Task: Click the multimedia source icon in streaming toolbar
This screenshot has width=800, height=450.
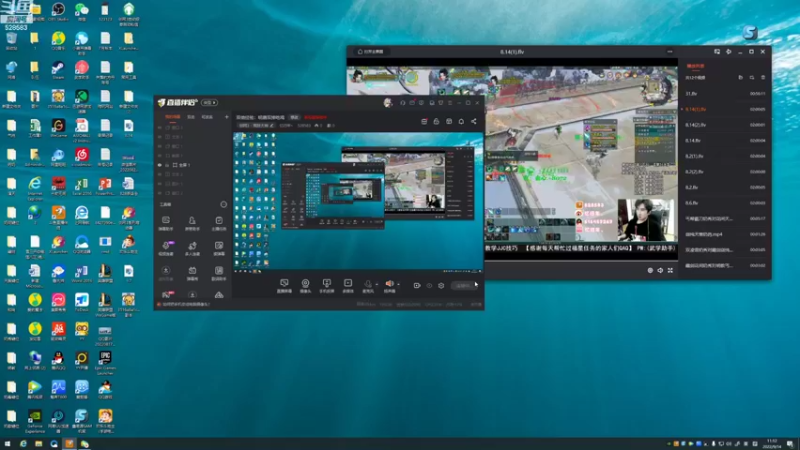Action: [x=348, y=286]
